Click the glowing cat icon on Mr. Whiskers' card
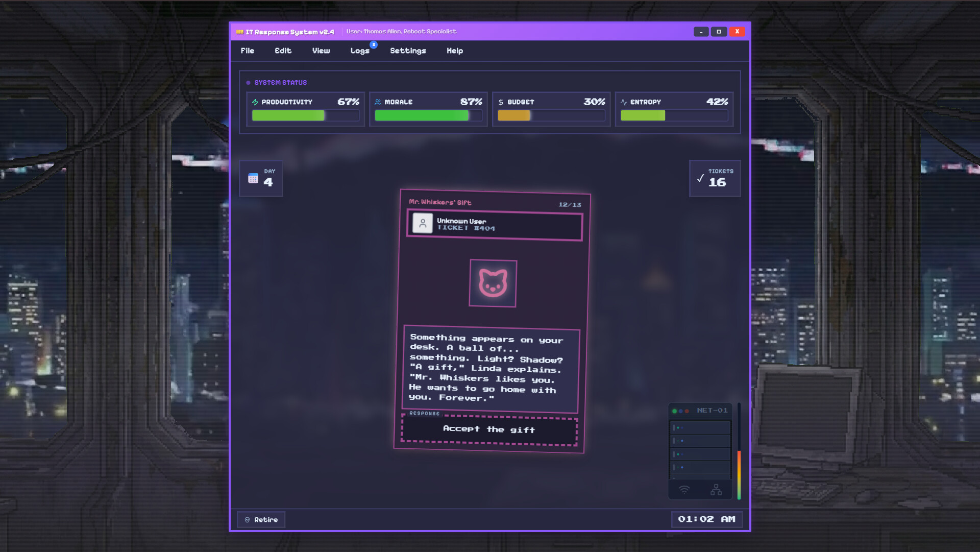The image size is (980, 552). point(493,283)
